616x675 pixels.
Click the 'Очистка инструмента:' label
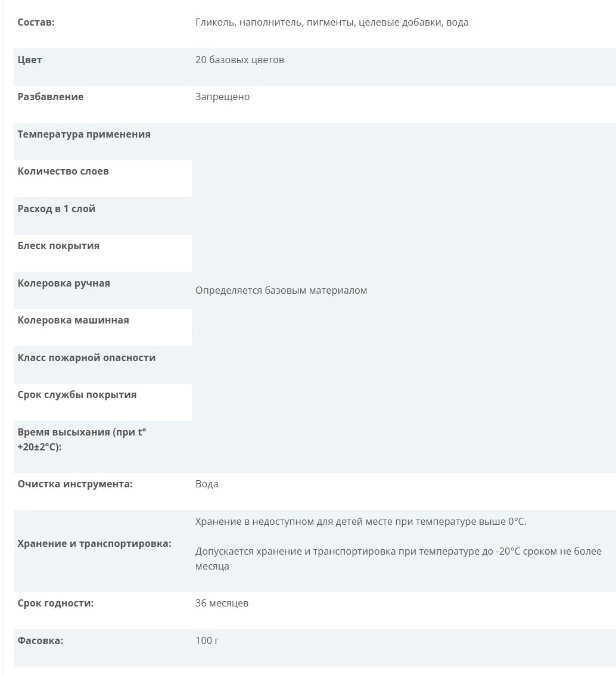[x=75, y=484]
